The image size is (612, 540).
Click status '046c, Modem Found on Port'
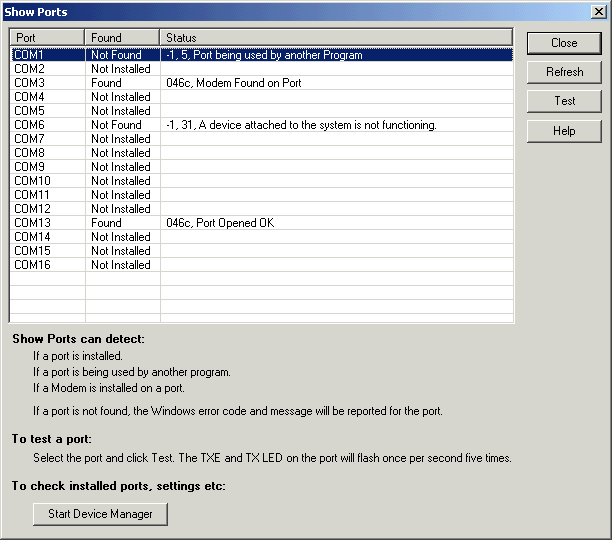click(x=234, y=83)
